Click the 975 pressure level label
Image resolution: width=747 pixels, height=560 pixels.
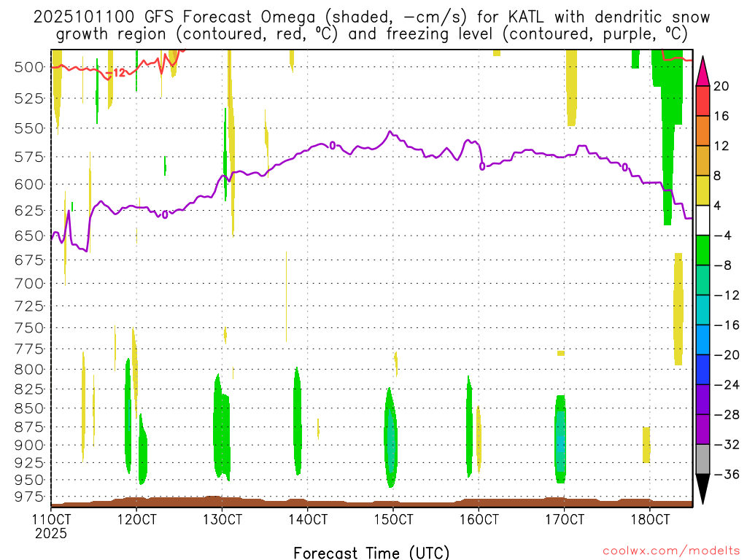29,497
